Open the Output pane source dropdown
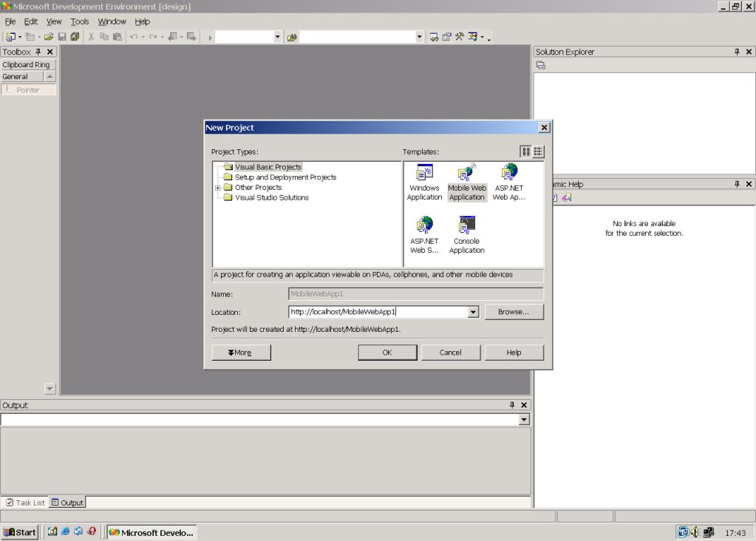The width and height of the screenshot is (756, 541). point(524,420)
